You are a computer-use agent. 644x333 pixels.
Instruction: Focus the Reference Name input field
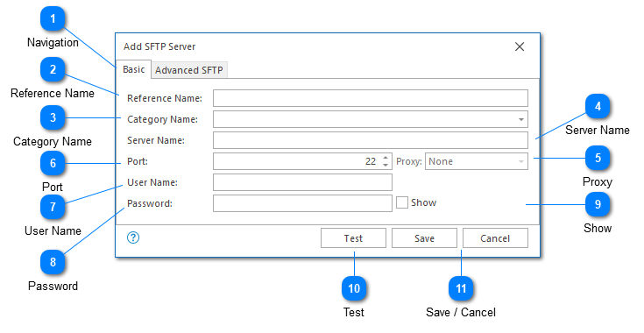pyautogui.click(x=371, y=98)
